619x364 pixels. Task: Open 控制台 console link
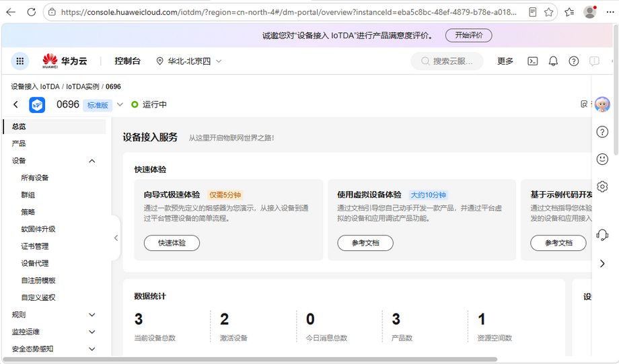(127, 61)
